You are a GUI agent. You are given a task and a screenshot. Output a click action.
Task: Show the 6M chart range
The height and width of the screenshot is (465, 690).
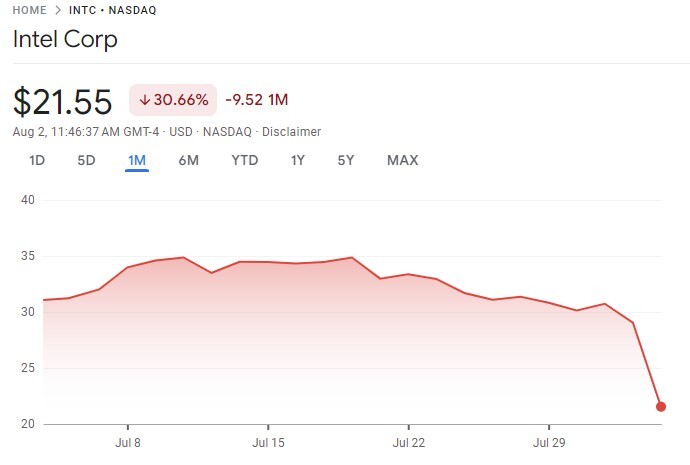[x=189, y=160]
